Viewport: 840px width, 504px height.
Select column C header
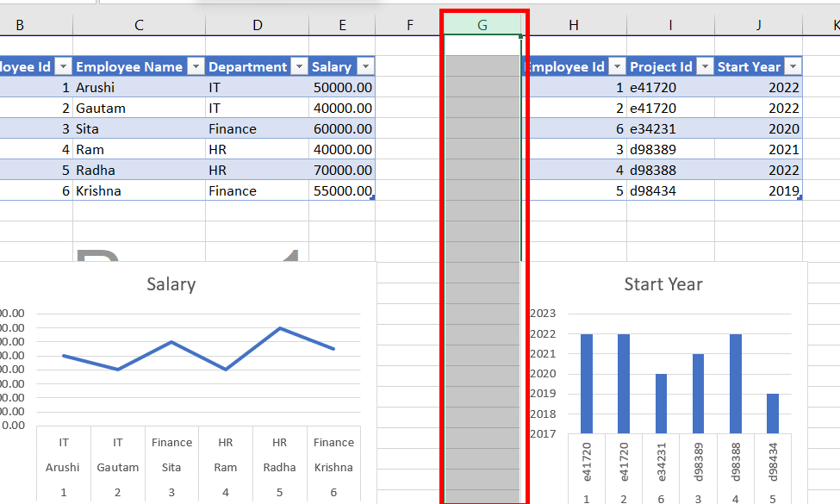[139, 25]
